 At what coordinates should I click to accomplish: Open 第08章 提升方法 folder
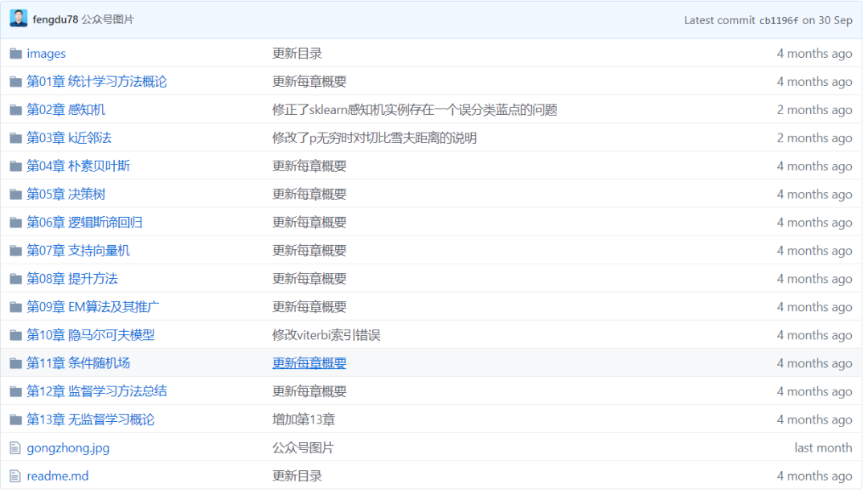point(72,279)
